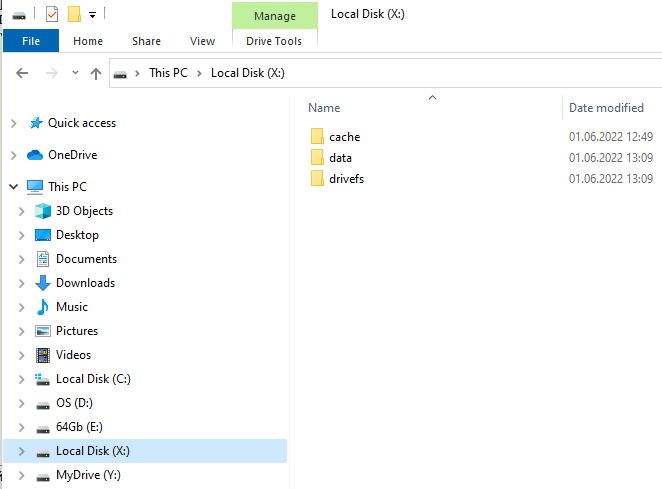This screenshot has height=489, width=662.
Task: Click the Music note icon
Action: (43, 307)
